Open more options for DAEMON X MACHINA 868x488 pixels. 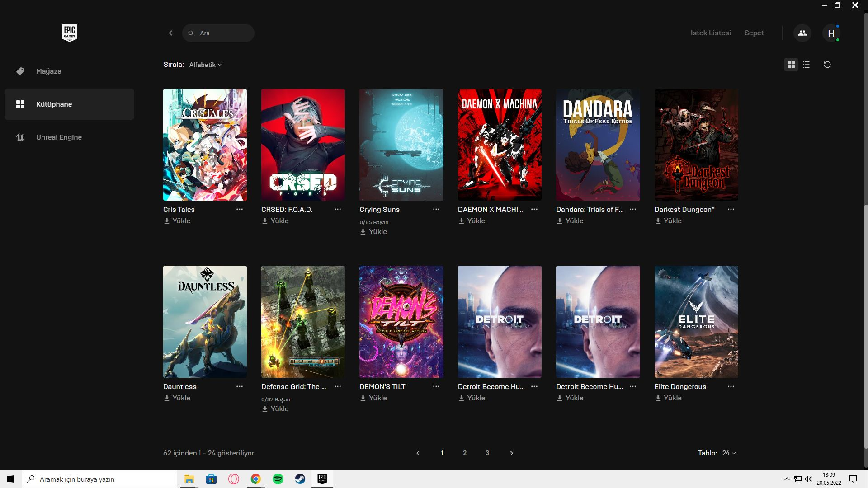[534, 209]
